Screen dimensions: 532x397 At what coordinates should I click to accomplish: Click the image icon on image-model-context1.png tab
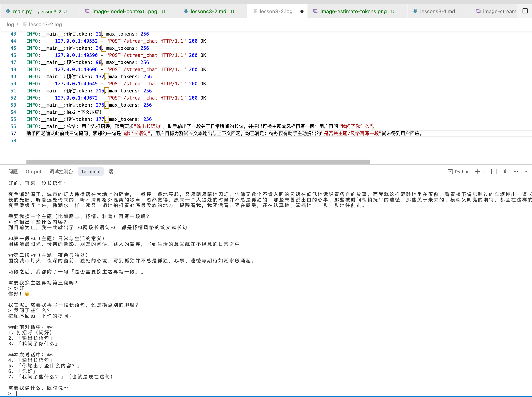[x=88, y=11]
